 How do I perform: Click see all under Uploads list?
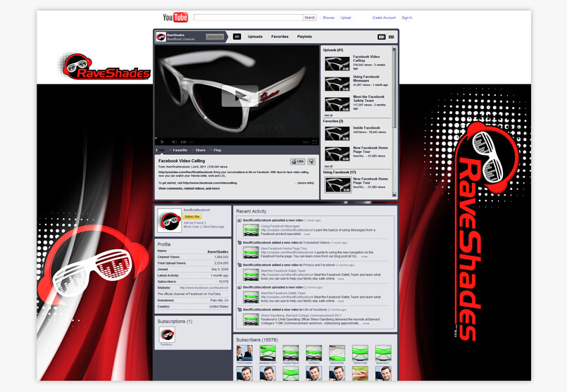[328, 115]
